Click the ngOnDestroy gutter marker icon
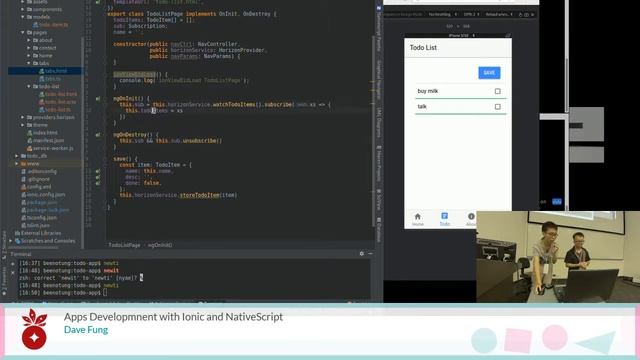640x360 pixels. tap(98, 135)
